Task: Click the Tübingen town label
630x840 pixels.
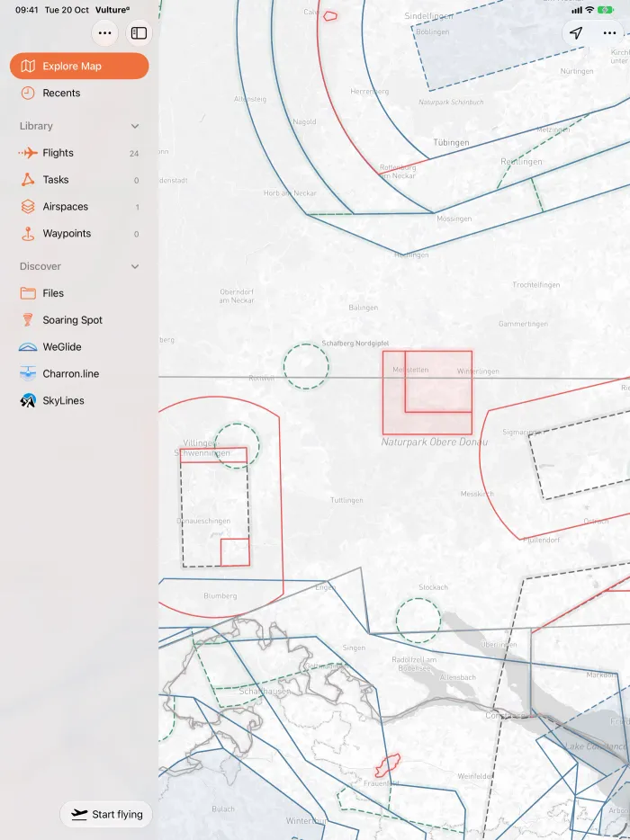Action: tap(451, 142)
